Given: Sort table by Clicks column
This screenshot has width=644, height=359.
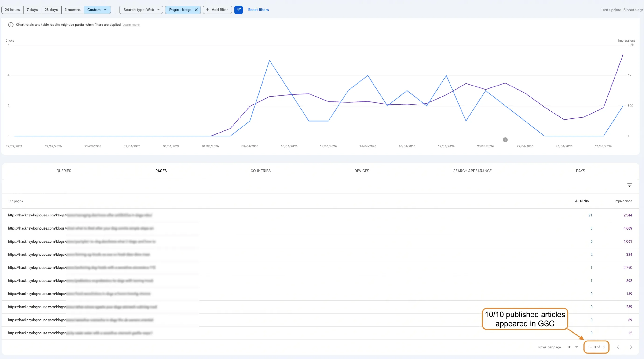Looking at the screenshot, I should pos(584,201).
